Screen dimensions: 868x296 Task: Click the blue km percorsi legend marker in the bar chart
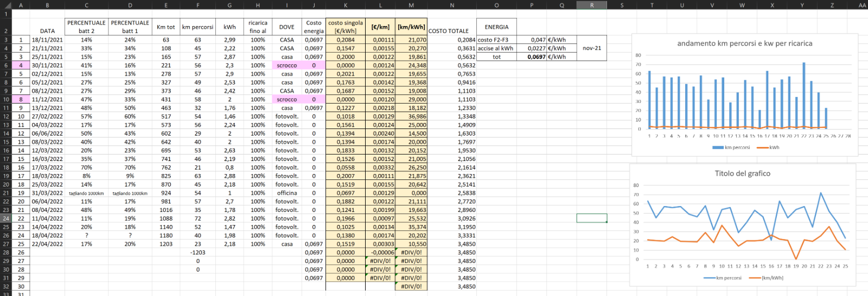(x=718, y=147)
